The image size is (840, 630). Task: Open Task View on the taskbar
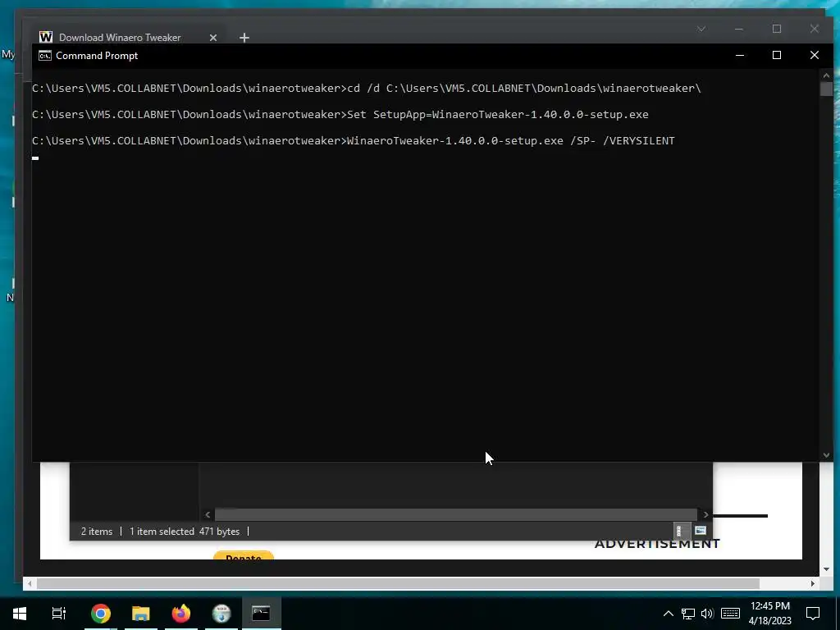click(59, 614)
